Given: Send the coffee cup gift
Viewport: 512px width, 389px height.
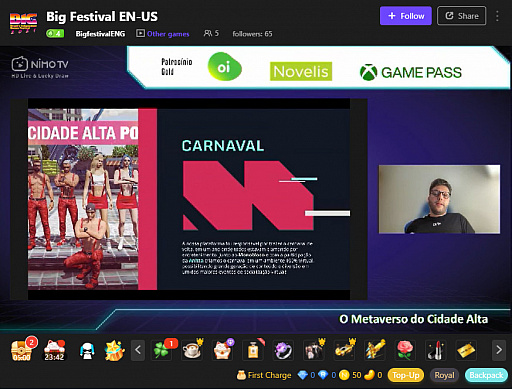Looking at the screenshot, I should point(192,350).
